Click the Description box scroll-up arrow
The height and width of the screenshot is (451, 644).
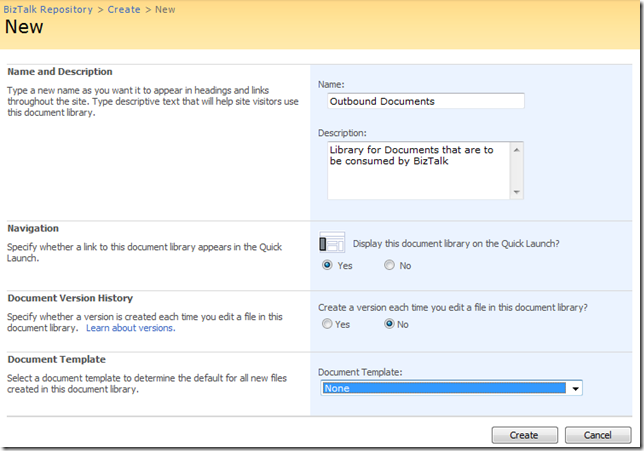point(517,149)
